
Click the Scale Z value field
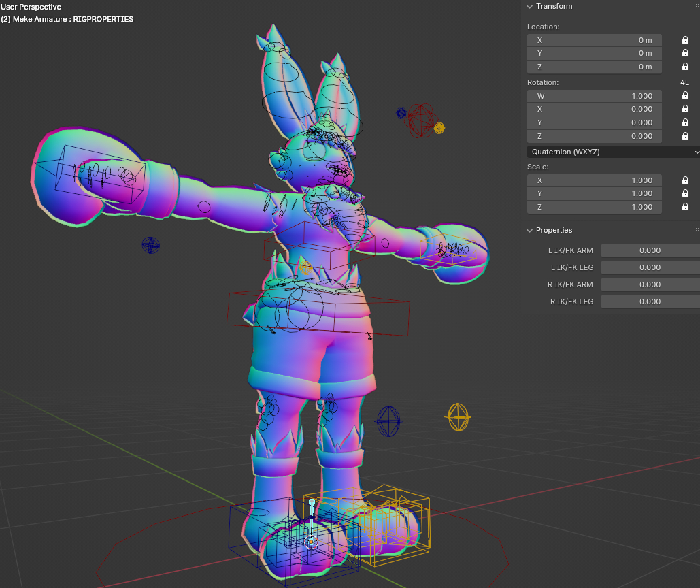(594, 207)
